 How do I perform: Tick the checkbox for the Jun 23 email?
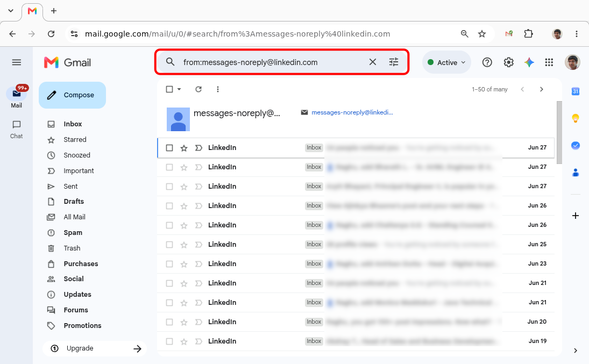[169, 264]
